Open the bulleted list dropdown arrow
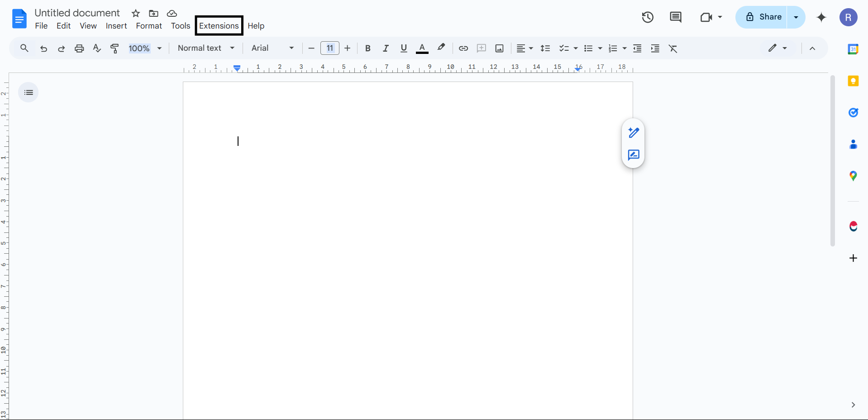 click(600, 48)
